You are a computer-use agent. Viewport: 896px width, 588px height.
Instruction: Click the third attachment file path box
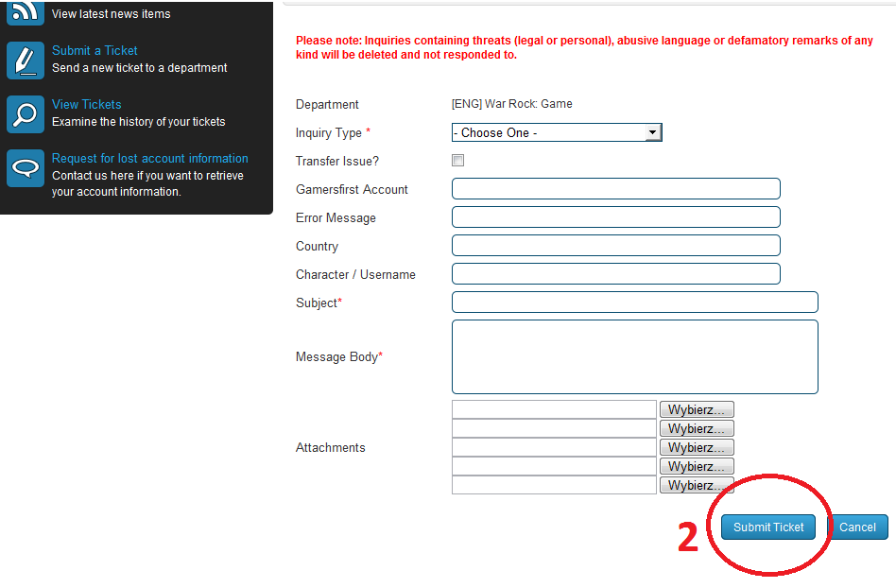(554, 447)
